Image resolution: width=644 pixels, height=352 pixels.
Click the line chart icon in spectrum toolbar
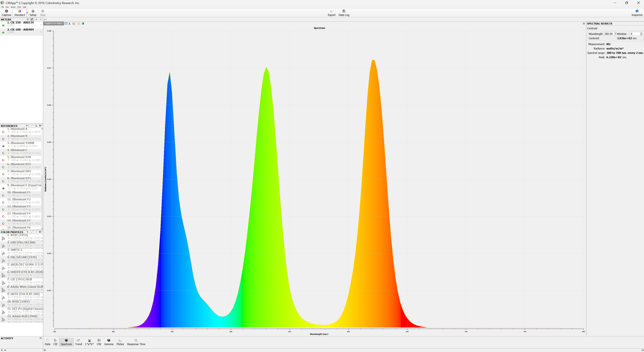74,23
